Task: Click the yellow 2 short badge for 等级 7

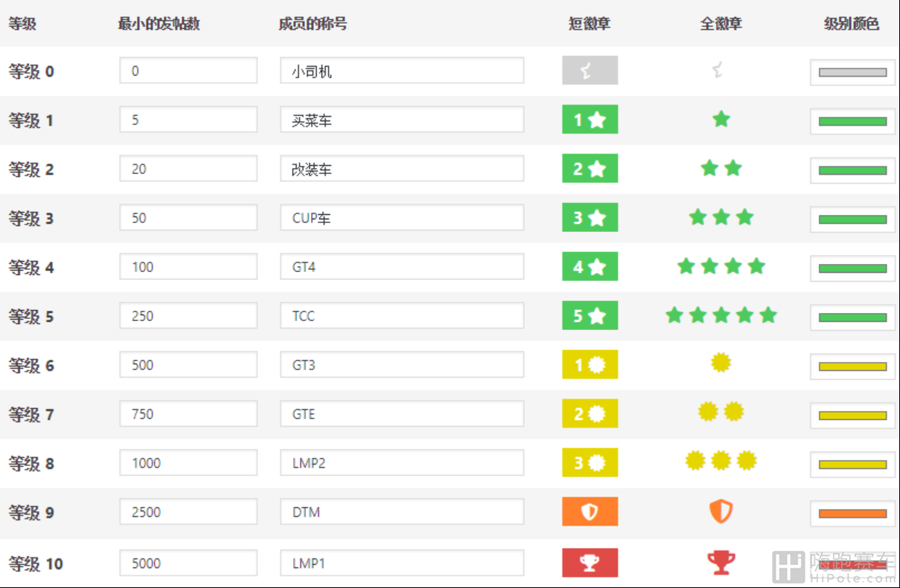Action: pos(590,414)
